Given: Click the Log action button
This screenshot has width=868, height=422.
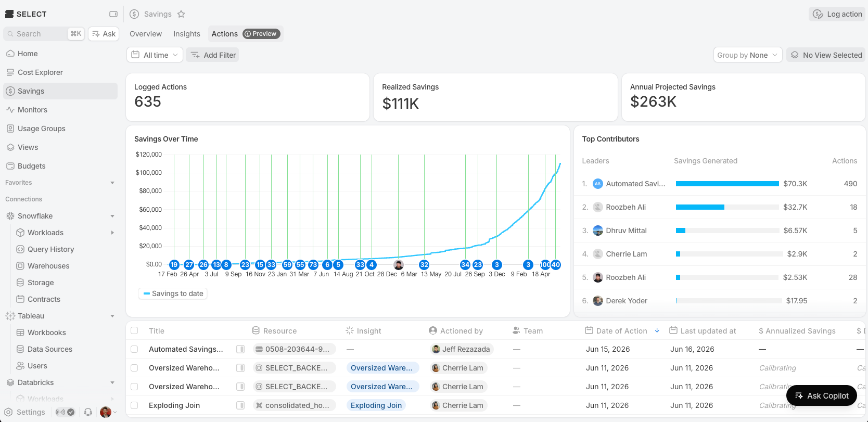Looking at the screenshot, I should 837,14.
